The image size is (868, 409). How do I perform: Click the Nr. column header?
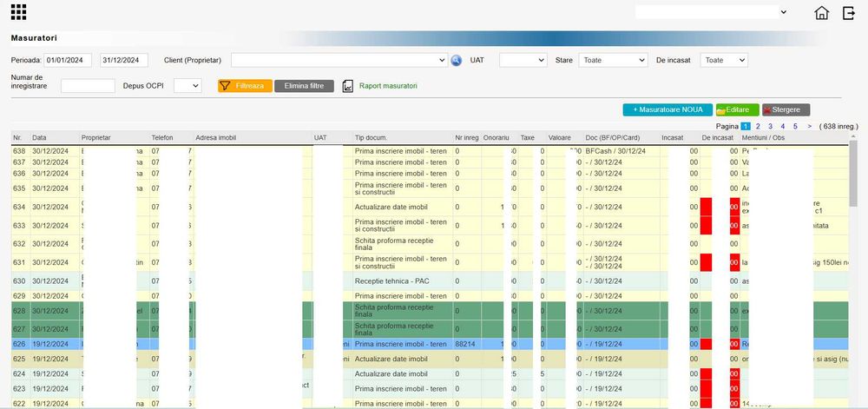21,137
